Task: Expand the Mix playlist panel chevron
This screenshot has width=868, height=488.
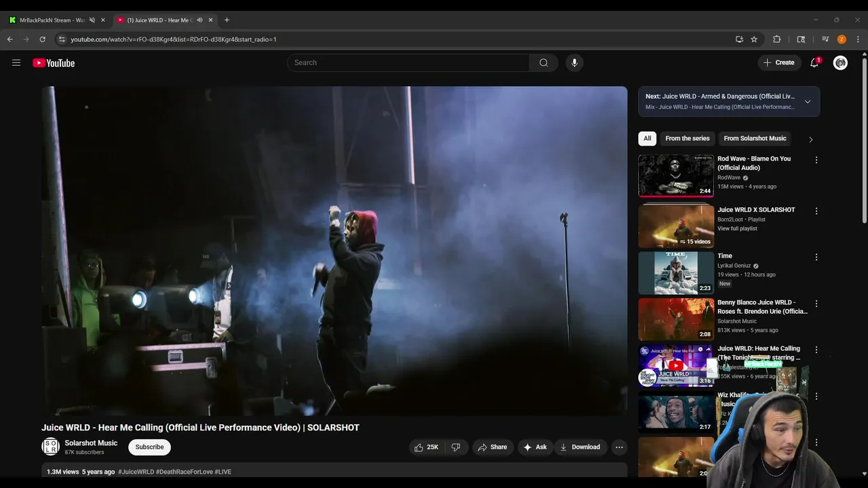Action: coord(807,102)
